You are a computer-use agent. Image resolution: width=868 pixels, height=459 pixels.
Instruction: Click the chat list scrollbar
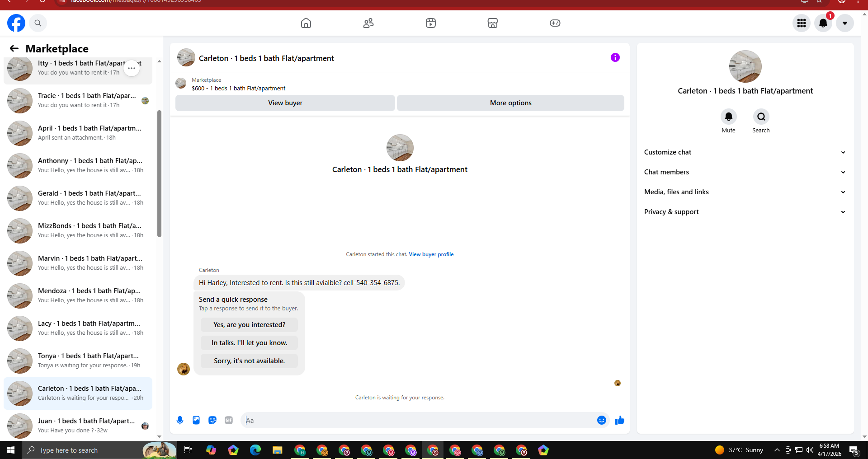[159, 173]
